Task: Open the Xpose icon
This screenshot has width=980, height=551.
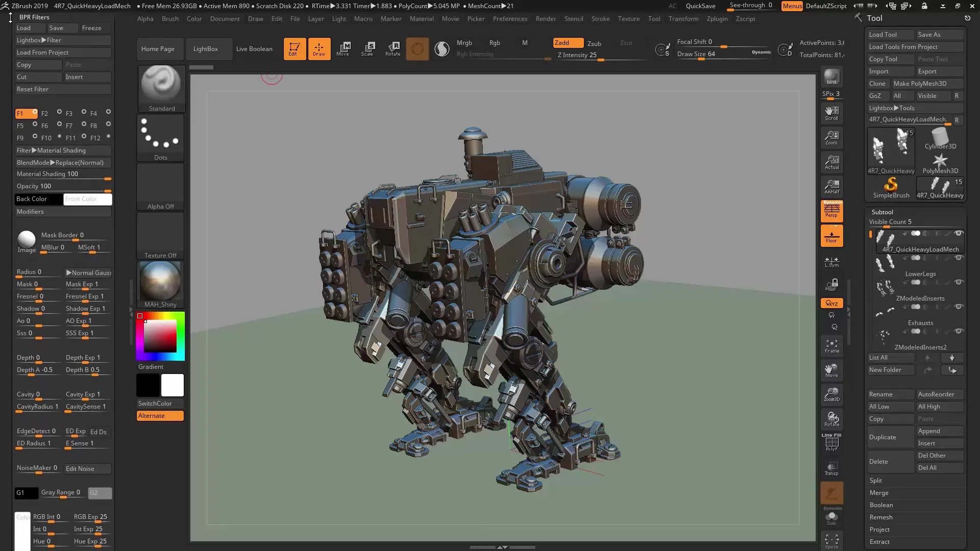Action: (831, 541)
